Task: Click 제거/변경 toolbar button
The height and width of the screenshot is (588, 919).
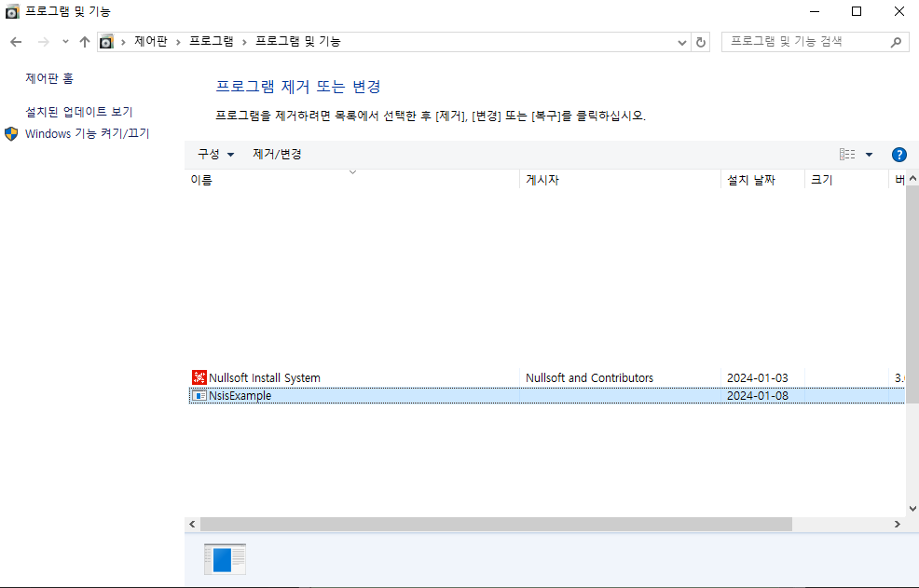Action: click(277, 154)
